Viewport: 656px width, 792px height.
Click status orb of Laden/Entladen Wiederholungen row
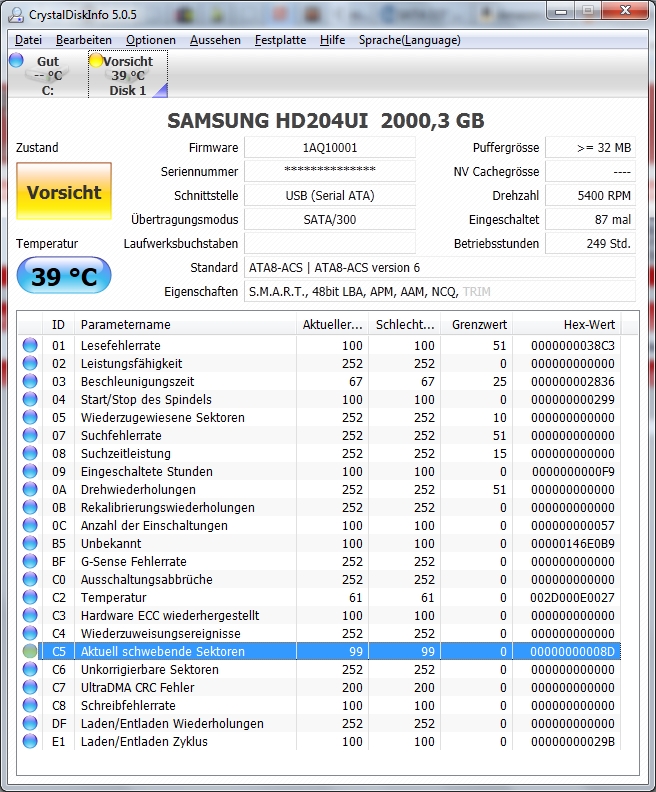pyautogui.click(x=30, y=723)
